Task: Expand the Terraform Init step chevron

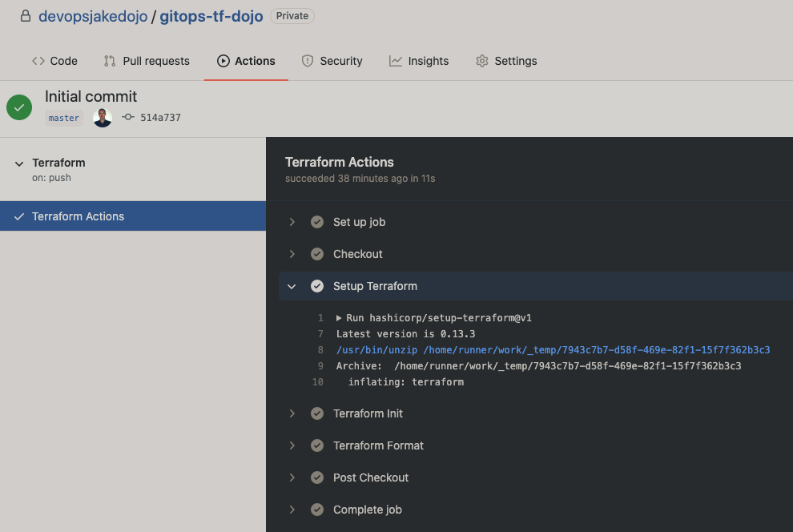Action: tap(292, 413)
